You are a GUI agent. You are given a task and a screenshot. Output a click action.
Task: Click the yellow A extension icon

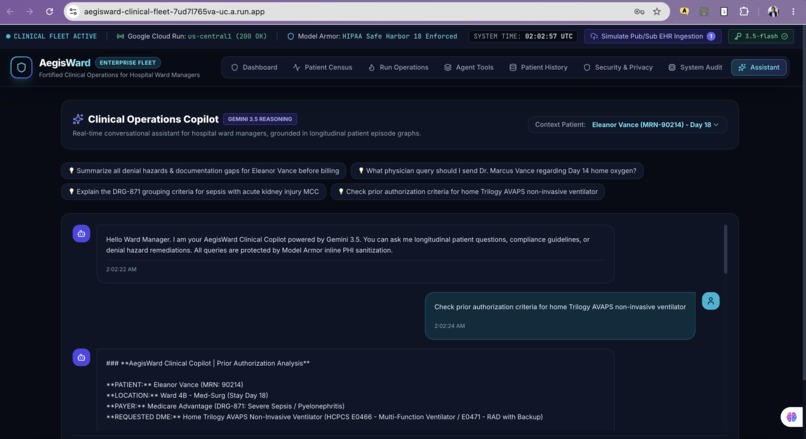(x=684, y=11)
